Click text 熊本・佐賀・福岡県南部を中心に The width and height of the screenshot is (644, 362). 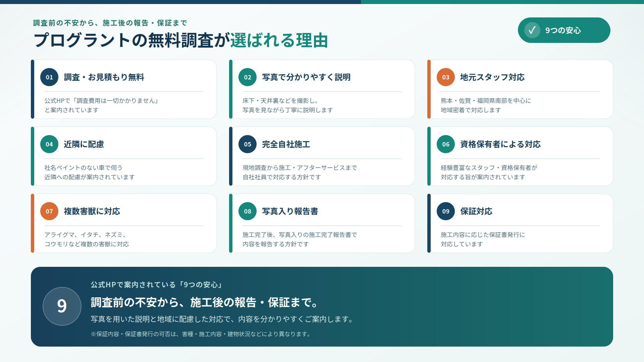point(486,101)
